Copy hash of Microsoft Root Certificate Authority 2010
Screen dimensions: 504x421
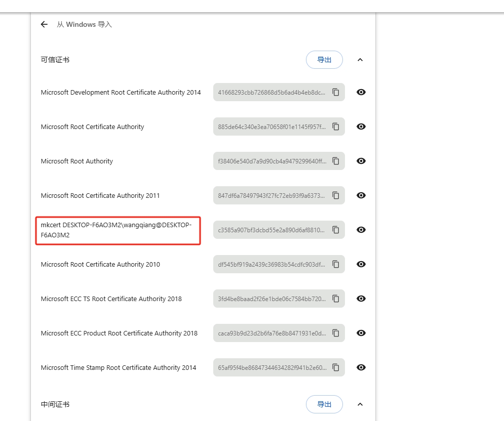pyautogui.click(x=336, y=264)
